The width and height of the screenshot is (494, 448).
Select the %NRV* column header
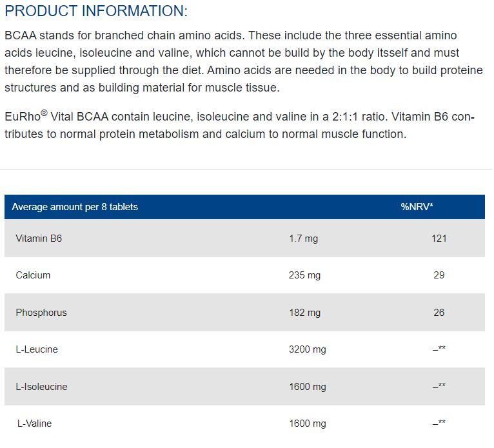pyautogui.click(x=417, y=207)
